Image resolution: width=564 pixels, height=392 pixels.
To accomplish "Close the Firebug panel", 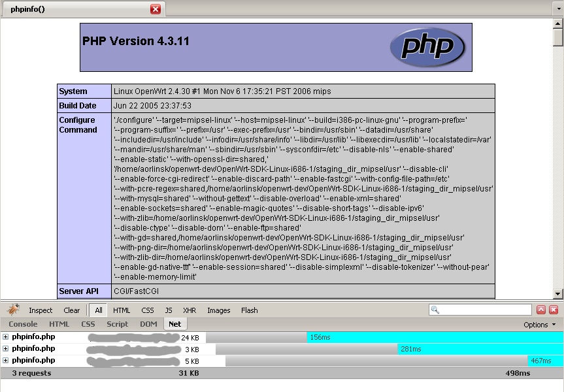I will pos(554,310).
